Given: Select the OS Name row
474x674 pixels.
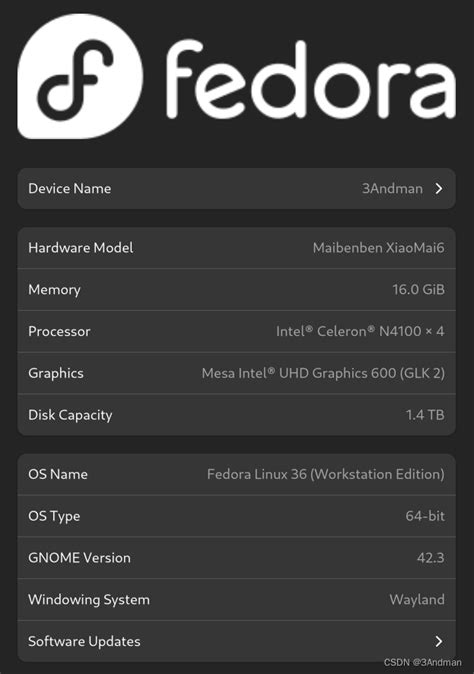Looking at the screenshot, I should point(236,474).
